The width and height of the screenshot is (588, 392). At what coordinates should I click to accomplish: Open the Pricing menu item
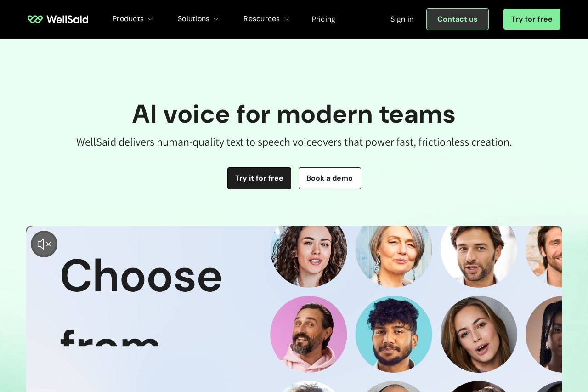point(323,19)
